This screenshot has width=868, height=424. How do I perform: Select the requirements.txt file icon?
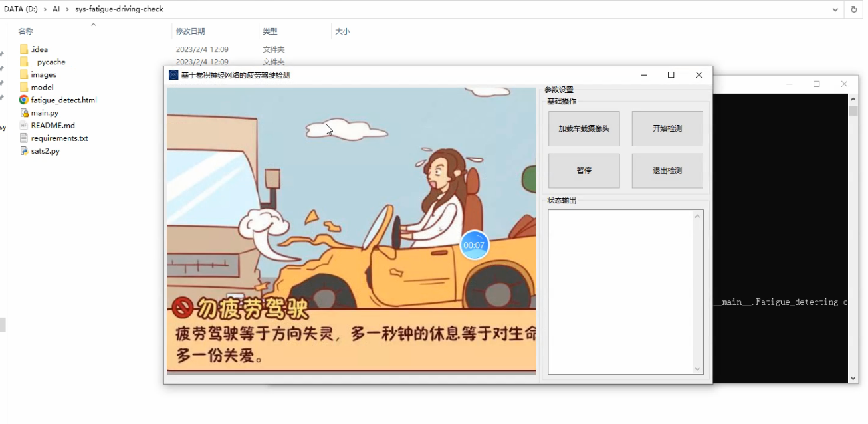tap(24, 138)
